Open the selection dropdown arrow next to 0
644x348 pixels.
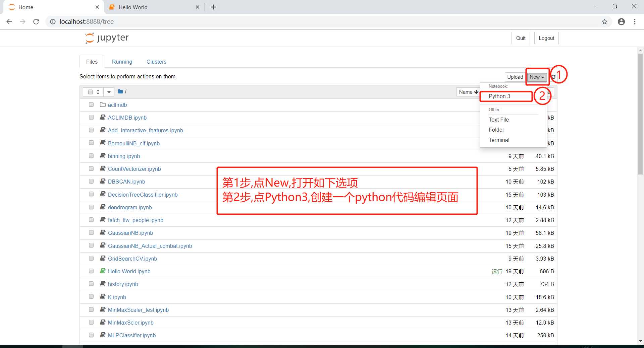click(109, 92)
